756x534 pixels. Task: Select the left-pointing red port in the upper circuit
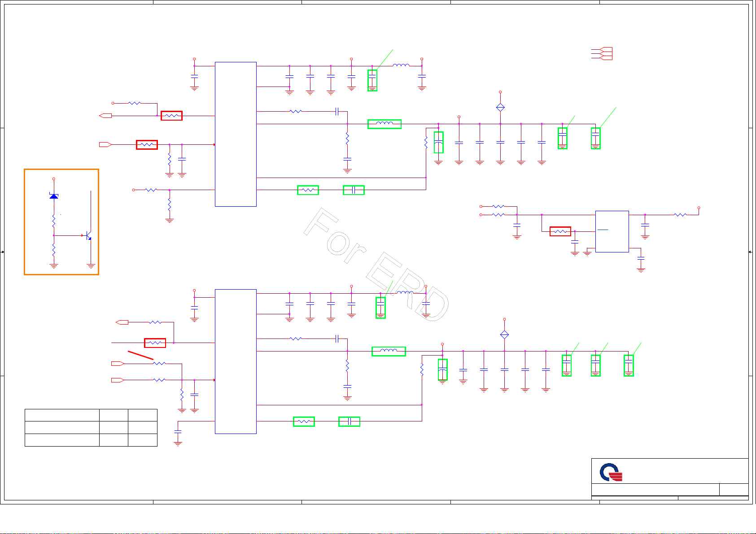pyautogui.click(x=105, y=116)
